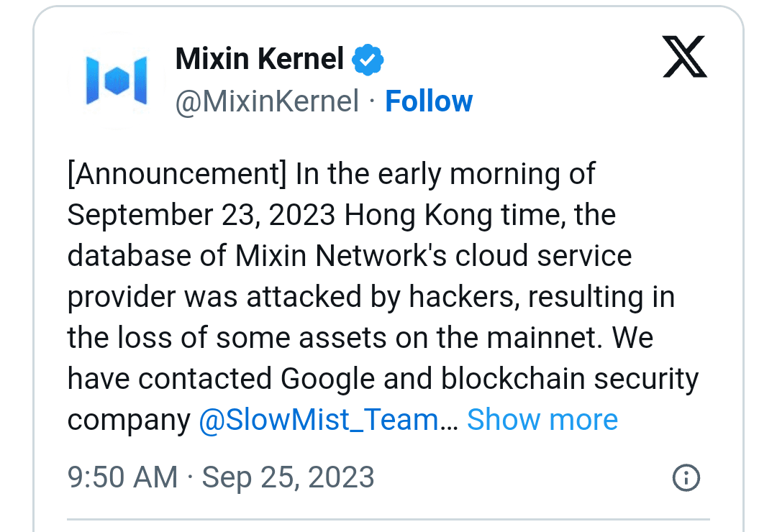777x532 pixels.
Task: Click the X logo in the corner
Action: tap(684, 57)
